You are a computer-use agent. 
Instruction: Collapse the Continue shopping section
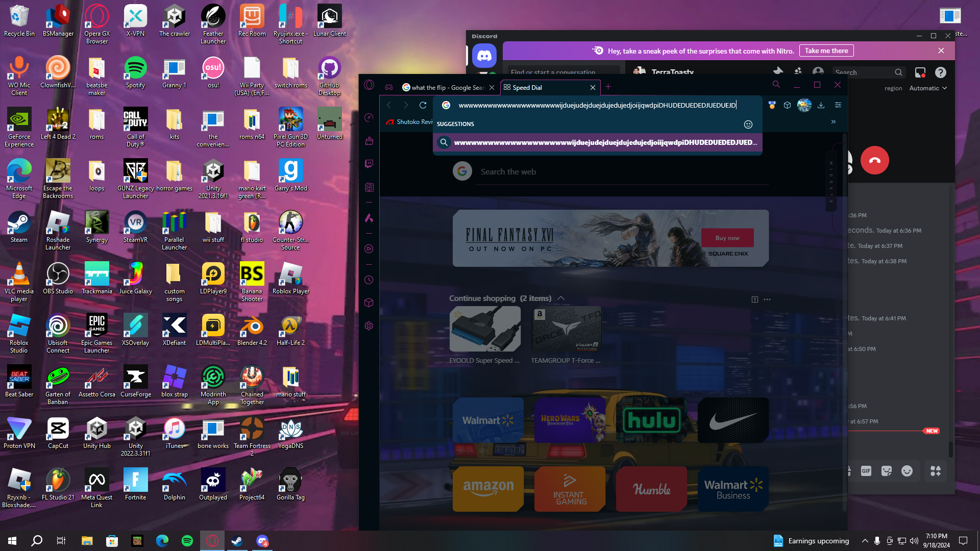pyautogui.click(x=561, y=298)
